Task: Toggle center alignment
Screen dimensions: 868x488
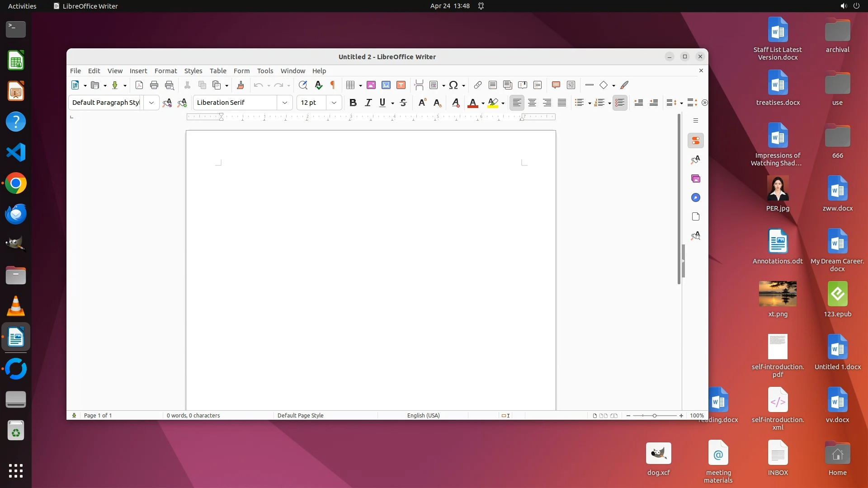Action: [532, 103]
